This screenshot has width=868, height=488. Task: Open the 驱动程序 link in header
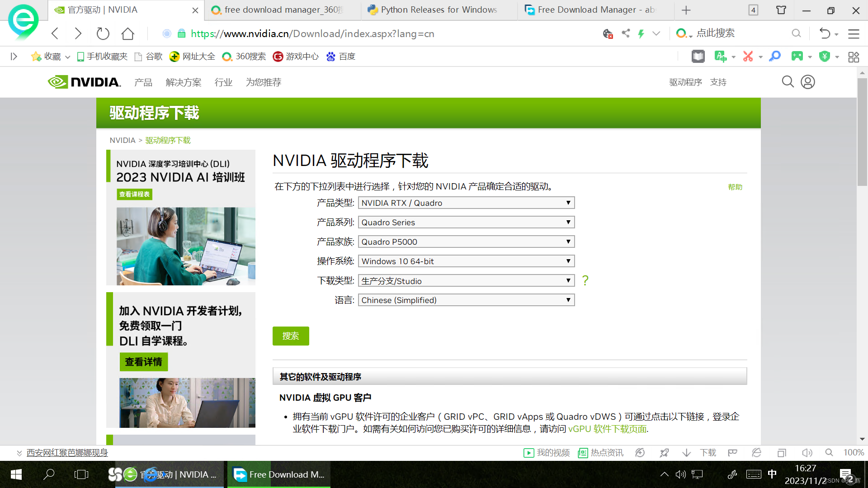click(x=686, y=82)
